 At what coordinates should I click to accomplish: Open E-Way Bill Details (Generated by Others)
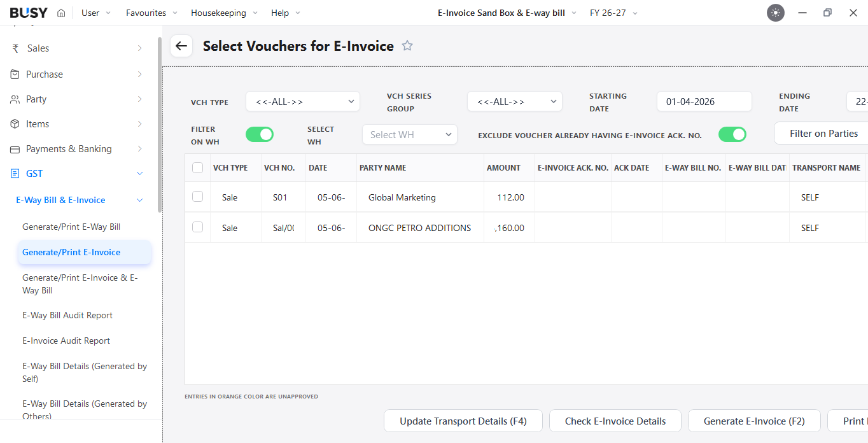coord(85,409)
